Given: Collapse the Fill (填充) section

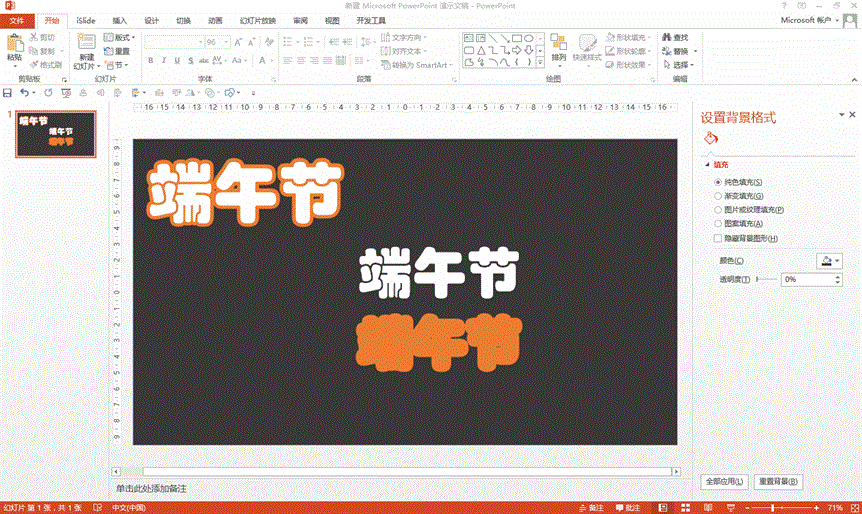Looking at the screenshot, I should click(x=708, y=164).
